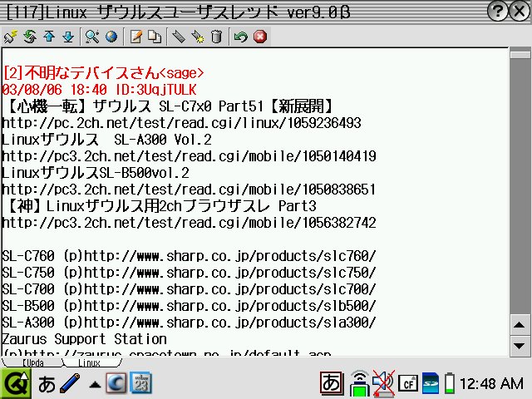The width and height of the screenshot is (532, 399).
Task: Click the blue pencil handwriting icon
Action: point(70,383)
